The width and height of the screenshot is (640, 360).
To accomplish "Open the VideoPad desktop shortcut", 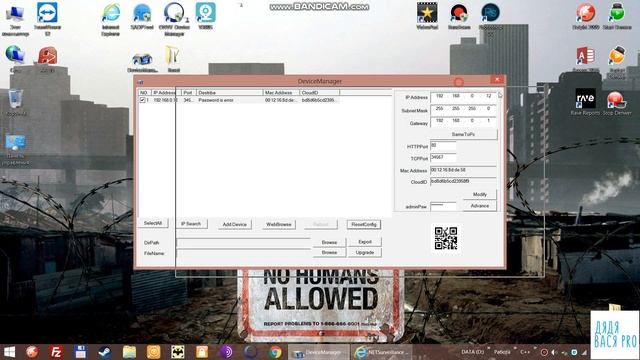I will pyautogui.click(x=427, y=16).
